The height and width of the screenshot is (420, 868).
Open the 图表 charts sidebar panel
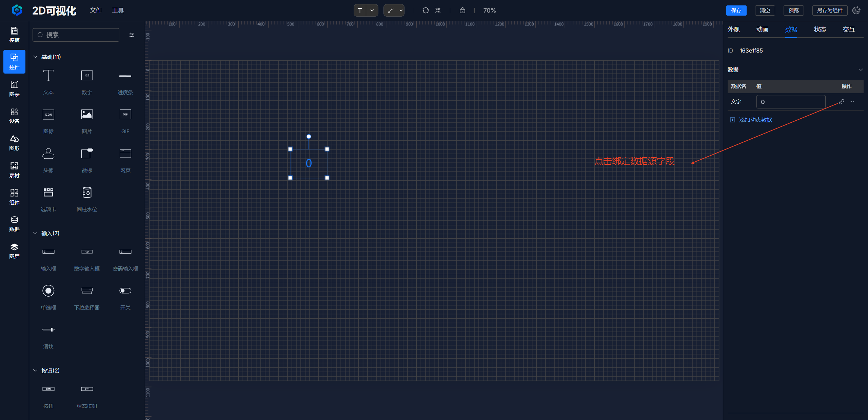(x=14, y=88)
